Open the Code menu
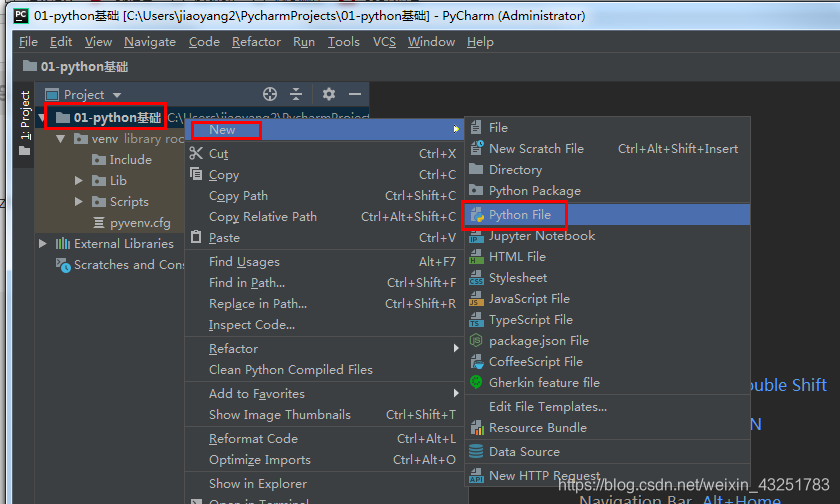Image resolution: width=840 pixels, height=504 pixels. coord(204,42)
